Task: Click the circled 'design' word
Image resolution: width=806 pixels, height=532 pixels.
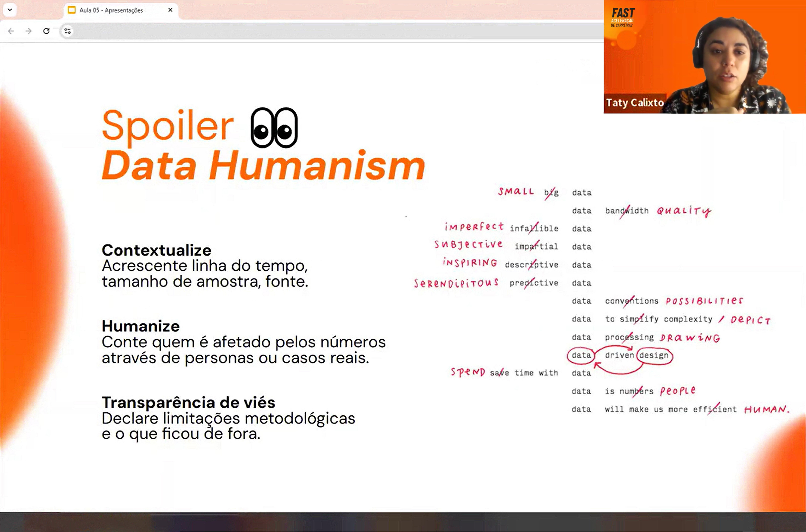Action: 654,355
